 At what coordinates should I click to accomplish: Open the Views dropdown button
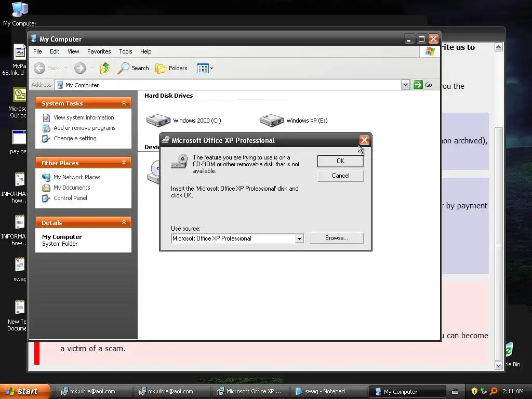(205, 68)
